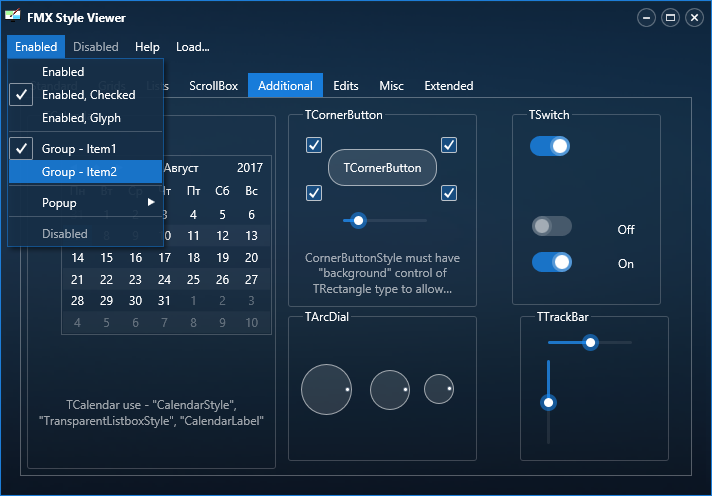712x496 pixels.
Task: Maximize the FMX Style Viewer window
Action: point(670,18)
